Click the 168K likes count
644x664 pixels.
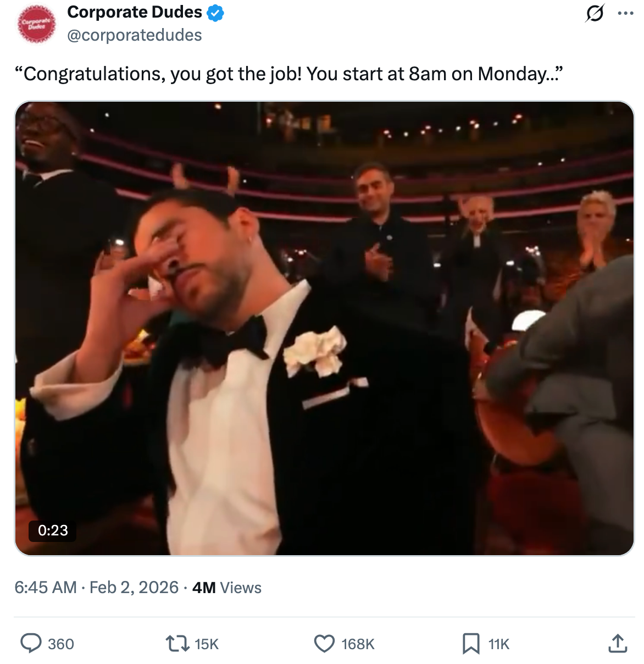(x=358, y=644)
